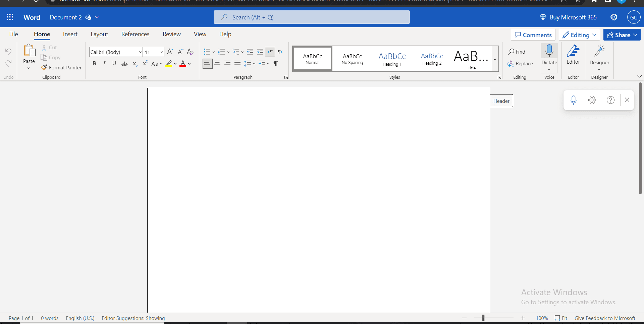Toggle underline formatting
Image resolution: width=644 pixels, height=324 pixels.
(114, 63)
